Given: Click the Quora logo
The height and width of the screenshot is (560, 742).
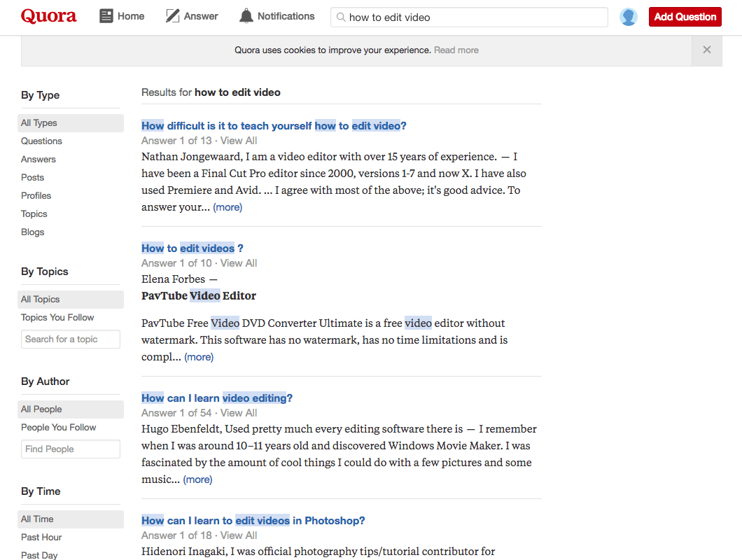Looking at the screenshot, I should point(48,17).
